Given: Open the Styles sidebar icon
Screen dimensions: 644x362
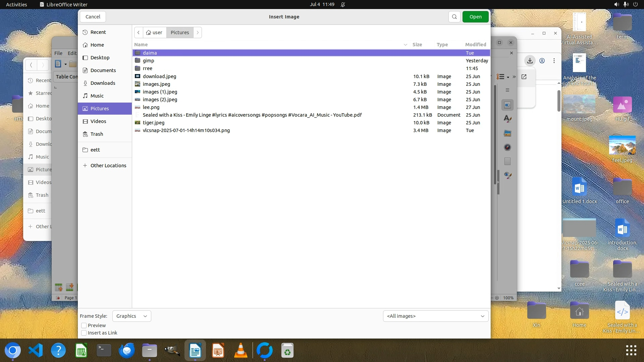Looking at the screenshot, I should coord(507,119).
